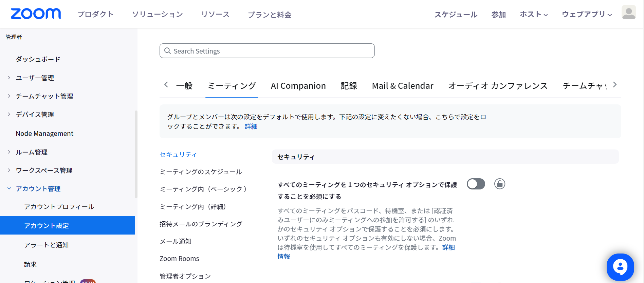Open the リソース menu
644x283 pixels.
pos(215,15)
